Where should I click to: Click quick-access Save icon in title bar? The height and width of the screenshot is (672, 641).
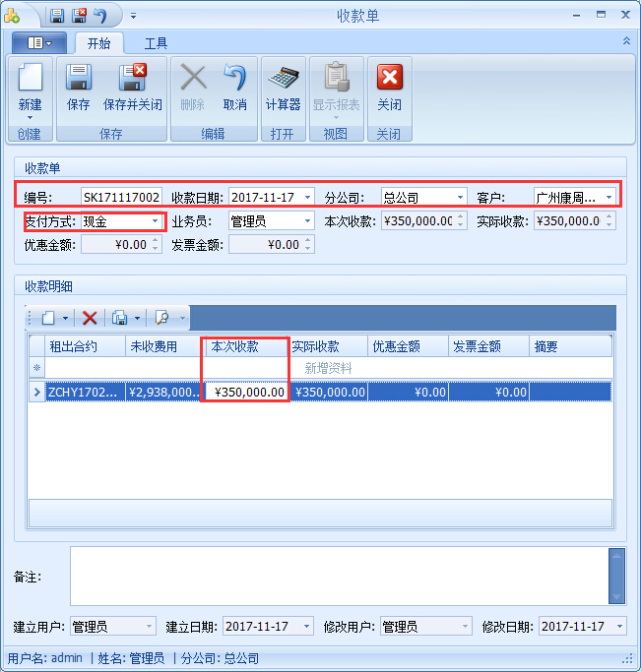[x=56, y=16]
